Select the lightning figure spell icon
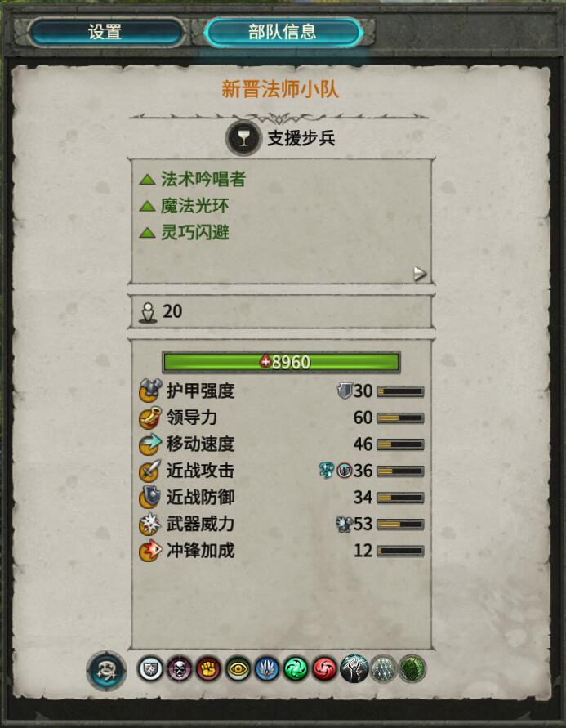 pos(354,669)
